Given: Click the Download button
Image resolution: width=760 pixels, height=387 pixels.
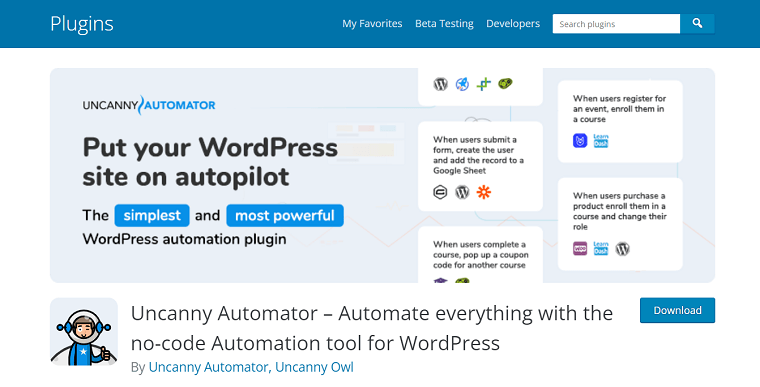Looking at the screenshot, I should pos(677,310).
